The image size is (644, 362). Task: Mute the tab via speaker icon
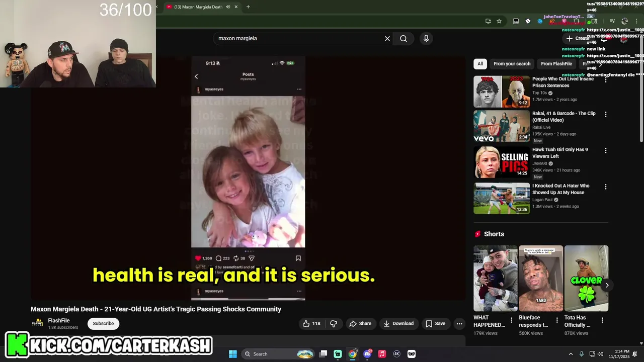point(228,7)
